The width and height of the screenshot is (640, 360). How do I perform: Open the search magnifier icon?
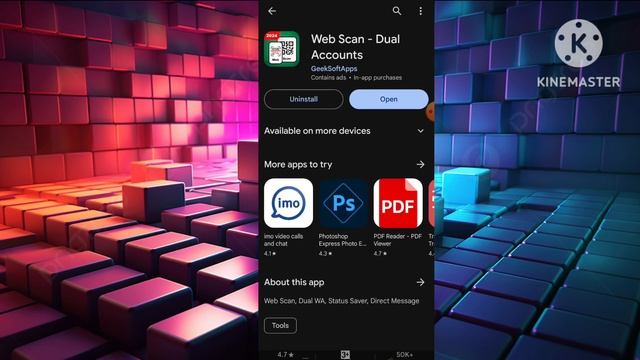[x=397, y=11]
